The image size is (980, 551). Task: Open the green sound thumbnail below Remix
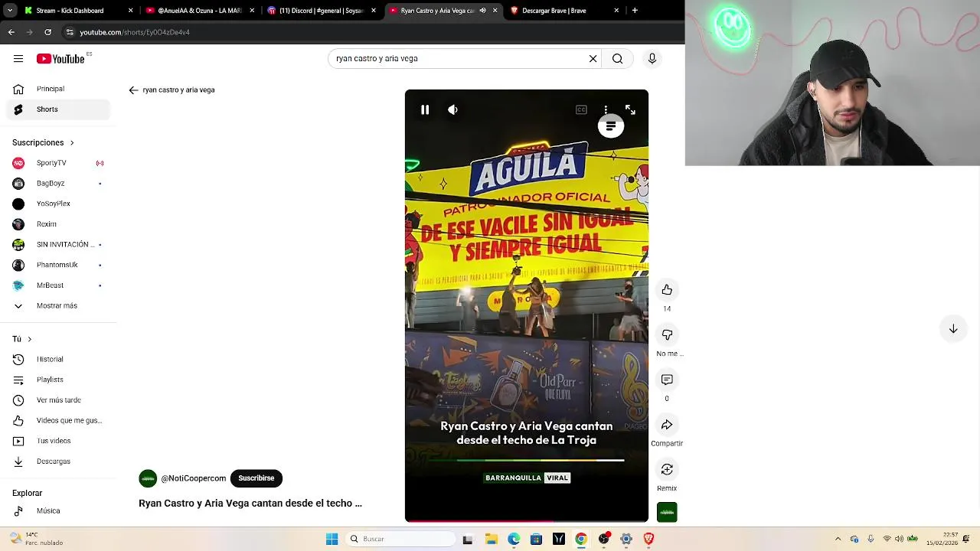tap(667, 512)
